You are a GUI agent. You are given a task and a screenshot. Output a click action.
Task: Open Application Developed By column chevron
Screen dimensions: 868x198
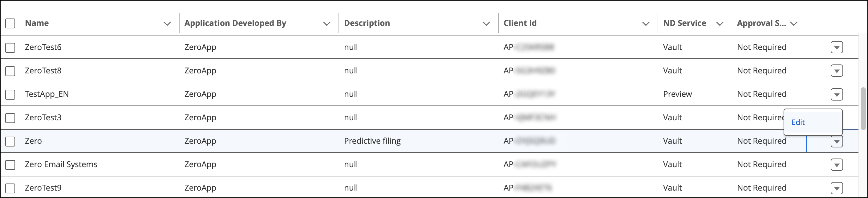(x=327, y=24)
